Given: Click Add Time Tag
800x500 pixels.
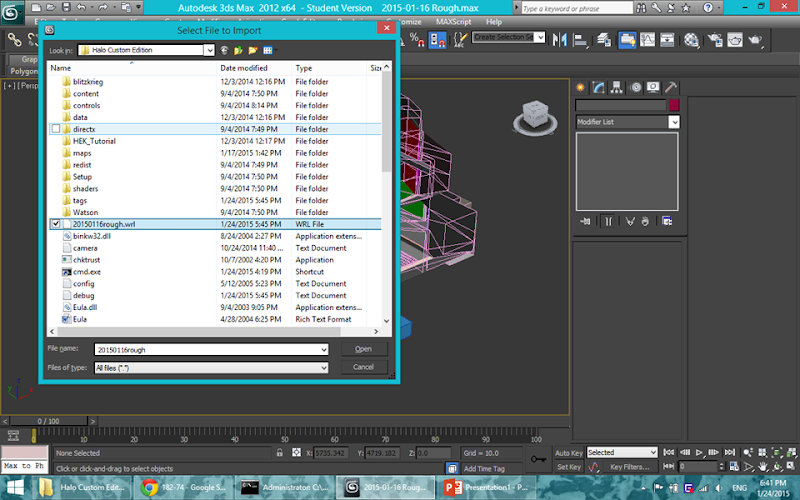Looking at the screenshot, I should (484, 468).
